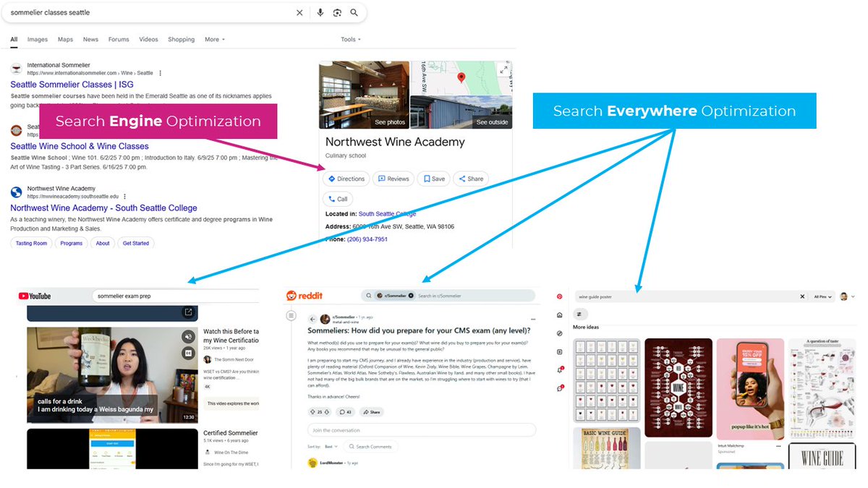This screenshot has width=868, height=488.
Task: Downvote the Reddit CMS exam post
Action: (x=327, y=412)
